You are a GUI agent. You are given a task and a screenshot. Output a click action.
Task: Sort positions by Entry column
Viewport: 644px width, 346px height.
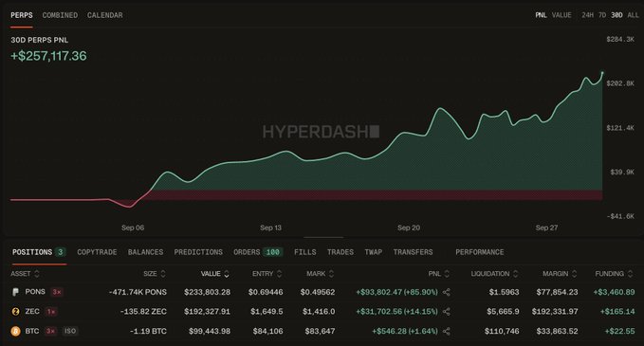pyautogui.click(x=267, y=273)
